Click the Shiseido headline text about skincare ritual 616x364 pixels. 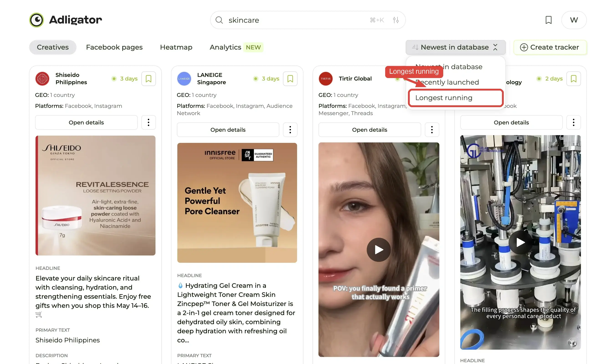[x=93, y=296]
